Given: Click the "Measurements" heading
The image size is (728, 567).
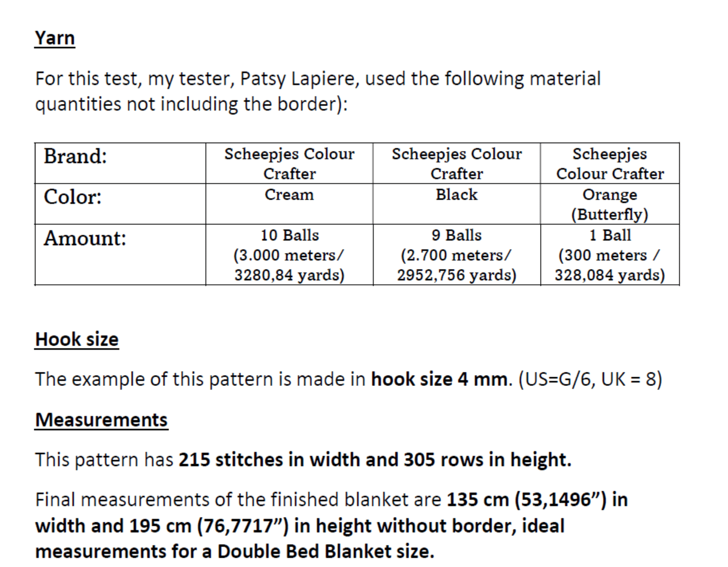Looking at the screenshot, I should [101, 420].
